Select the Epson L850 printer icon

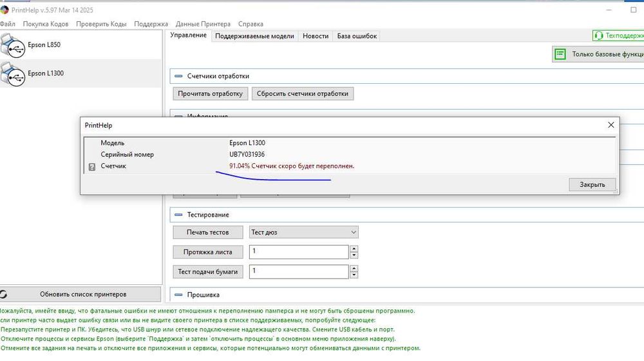[x=13, y=45]
